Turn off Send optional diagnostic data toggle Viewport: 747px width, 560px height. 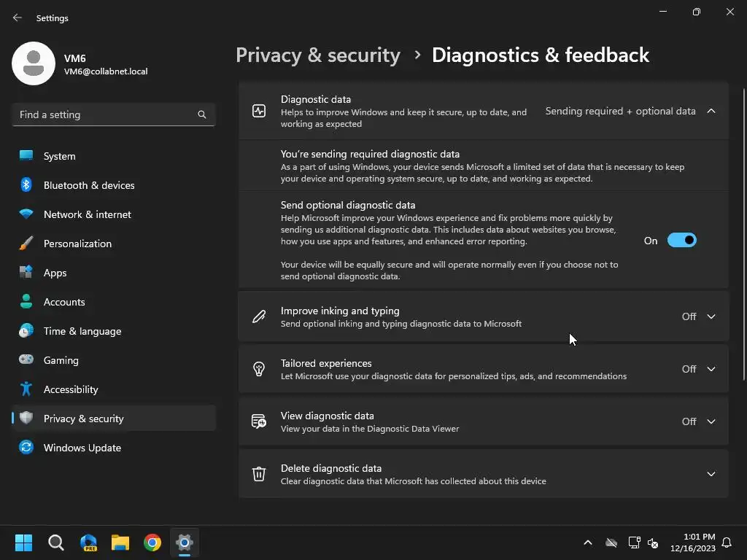[x=682, y=241]
